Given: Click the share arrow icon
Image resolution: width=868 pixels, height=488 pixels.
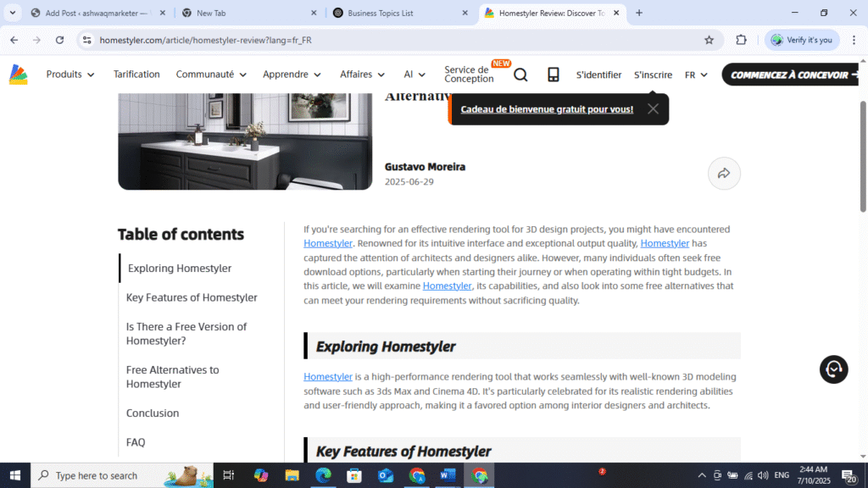Looking at the screenshot, I should coord(724,173).
